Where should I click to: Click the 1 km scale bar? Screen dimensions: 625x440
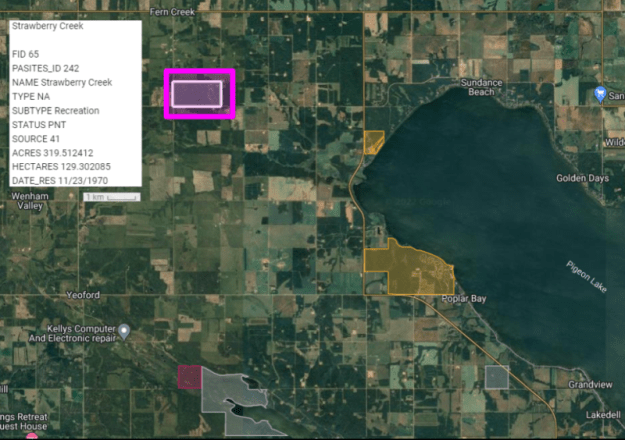coord(112,197)
